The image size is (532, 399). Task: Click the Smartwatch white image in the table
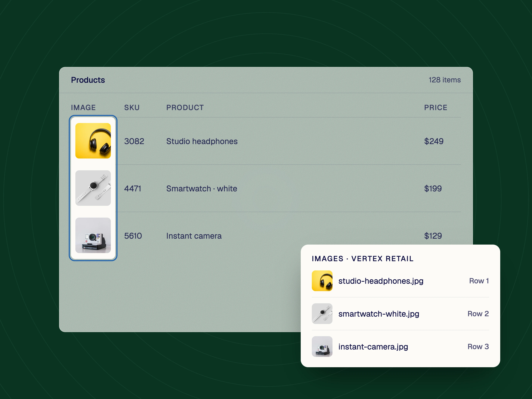(93, 188)
